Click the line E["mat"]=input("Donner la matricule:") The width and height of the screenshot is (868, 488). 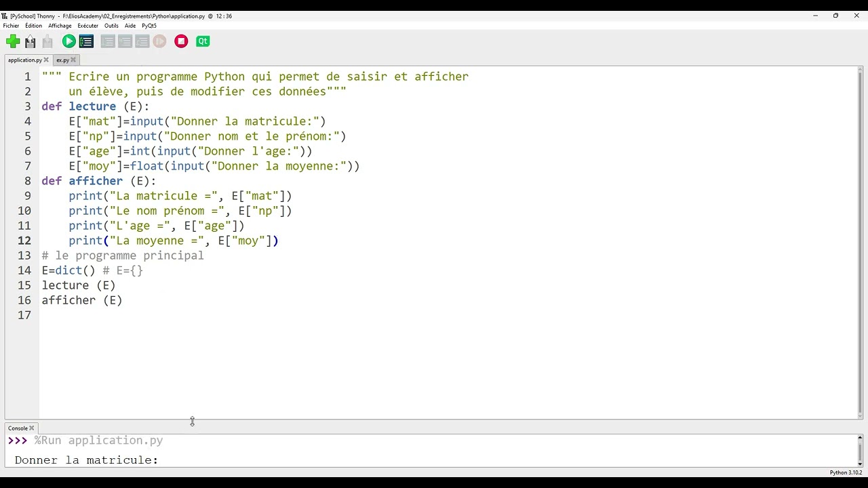click(x=197, y=121)
